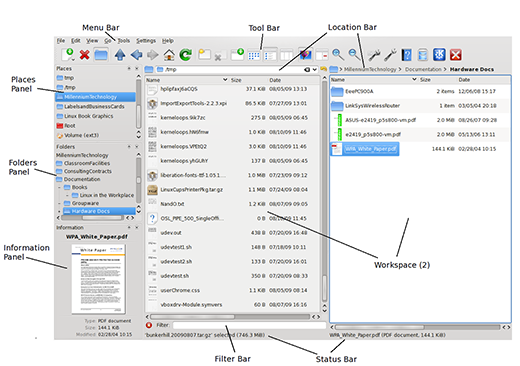Click the red X delete icon beside the new document icon
Screen dimensions: 520x366
pos(84,55)
